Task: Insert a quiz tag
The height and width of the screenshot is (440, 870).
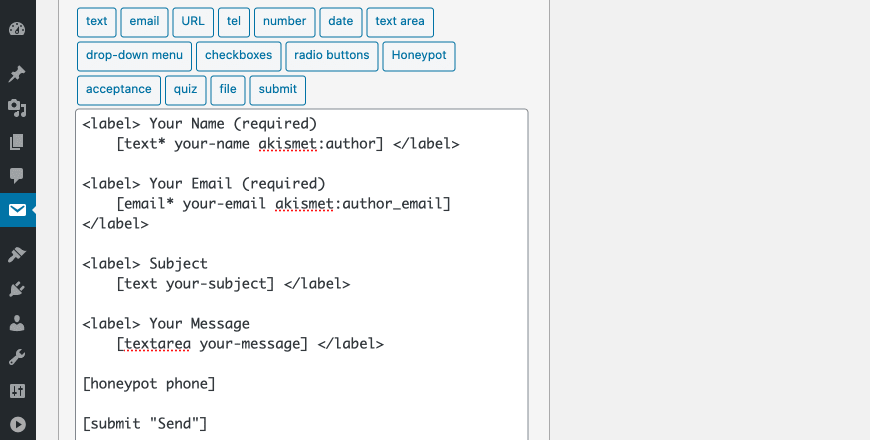Action: tap(185, 90)
